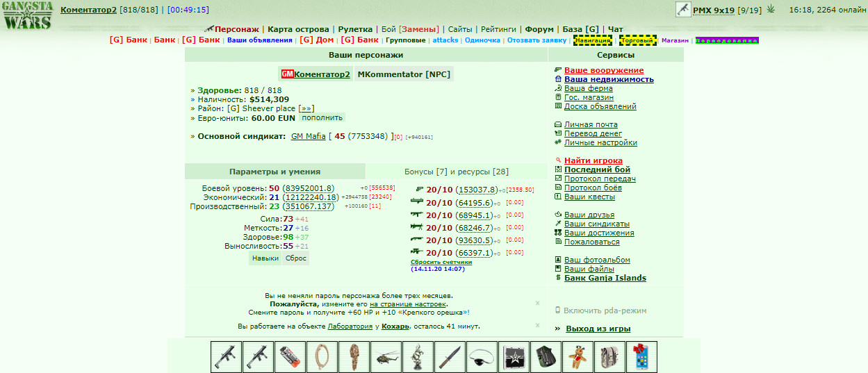868x373 pixels.
Task: Open the eye patch inventory item
Action: point(482,357)
